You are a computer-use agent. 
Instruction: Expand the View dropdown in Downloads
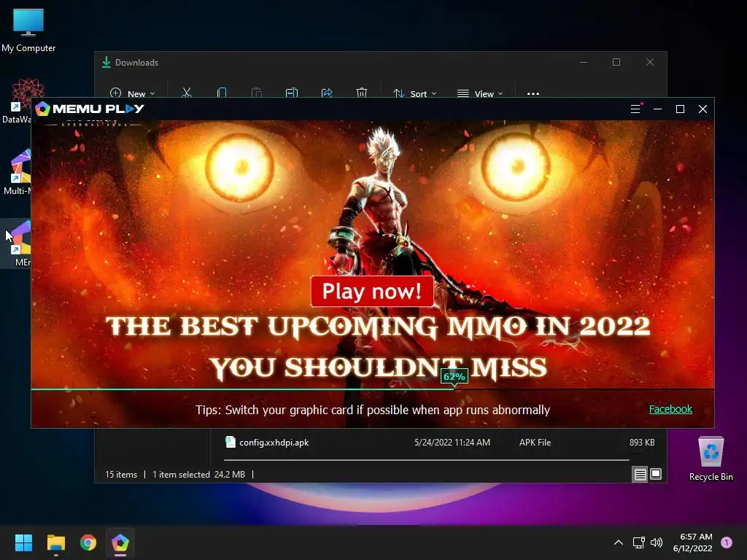coord(480,93)
